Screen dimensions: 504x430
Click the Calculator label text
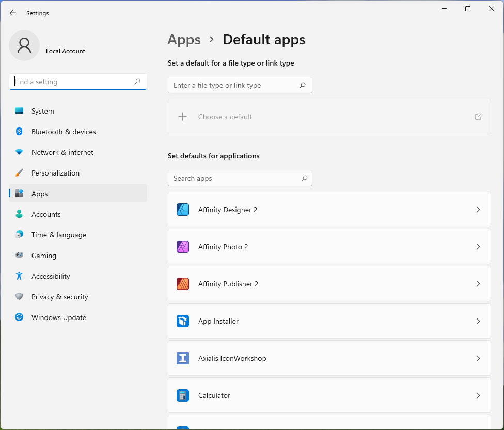coord(214,395)
